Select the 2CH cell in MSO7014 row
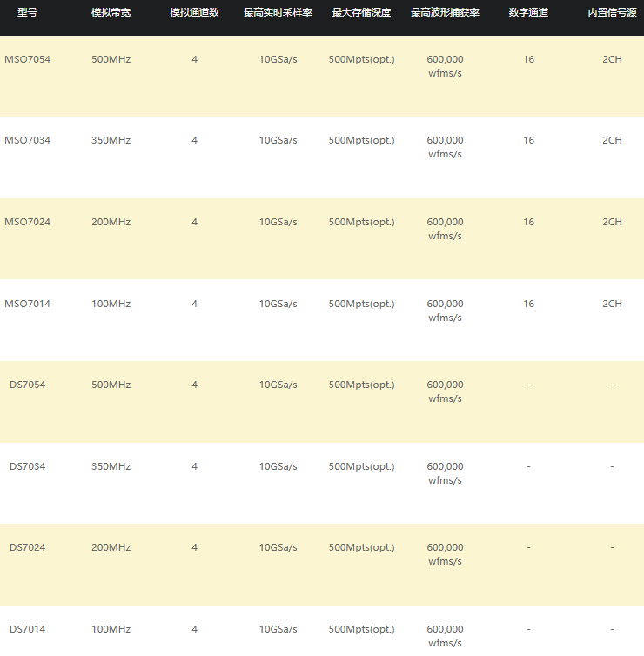The image size is (644, 656). click(612, 304)
